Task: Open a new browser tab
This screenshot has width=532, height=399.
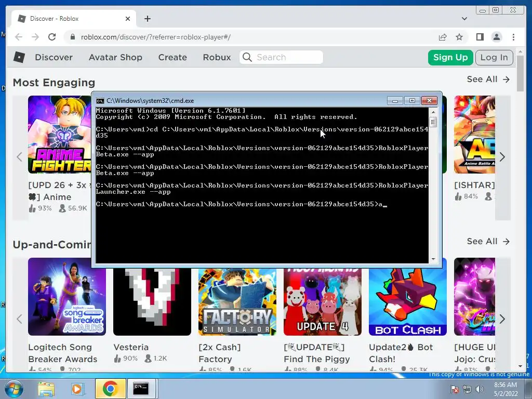Action: pyautogui.click(x=147, y=19)
